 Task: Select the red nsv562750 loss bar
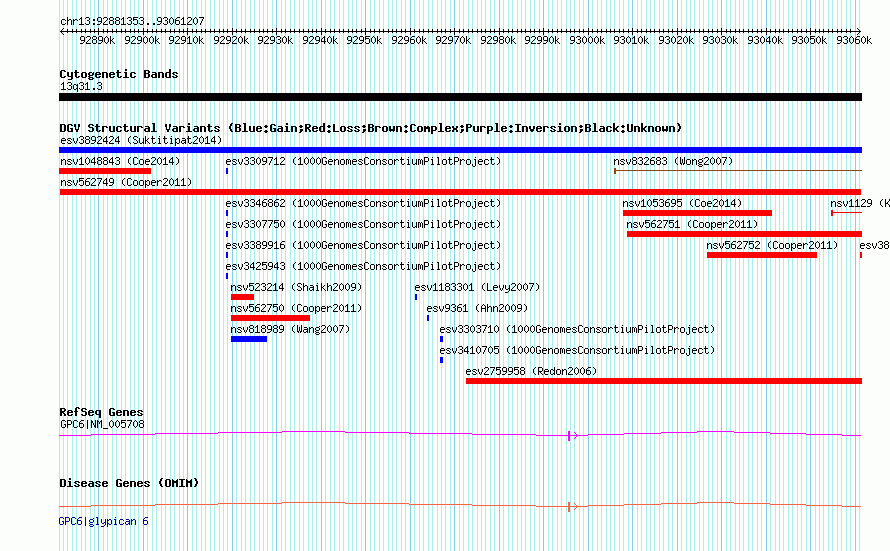pyautogui.click(x=270, y=318)
